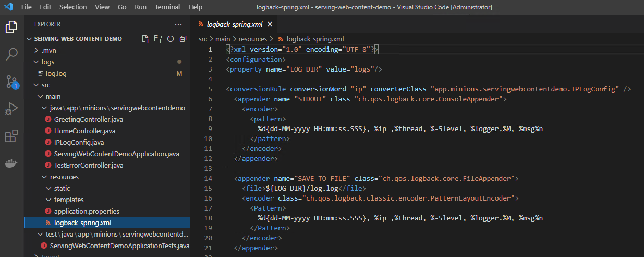Click the EXPLORER panel title
The height and width of the screenshot is (257, 644).
point(47,24)
